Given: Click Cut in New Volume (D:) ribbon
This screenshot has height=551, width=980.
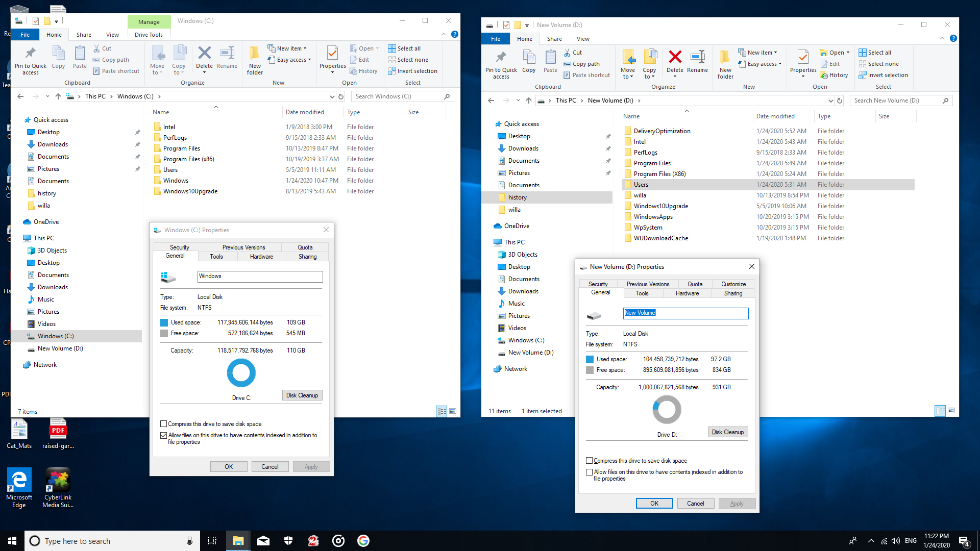Looking at the screenshot, I should tap(573, 53).
